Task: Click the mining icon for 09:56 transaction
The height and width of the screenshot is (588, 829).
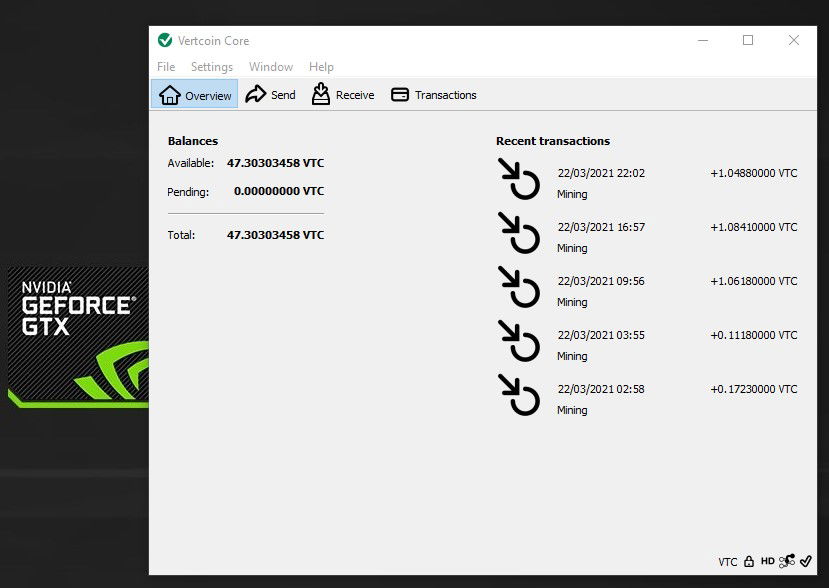Action: point(519,287)
